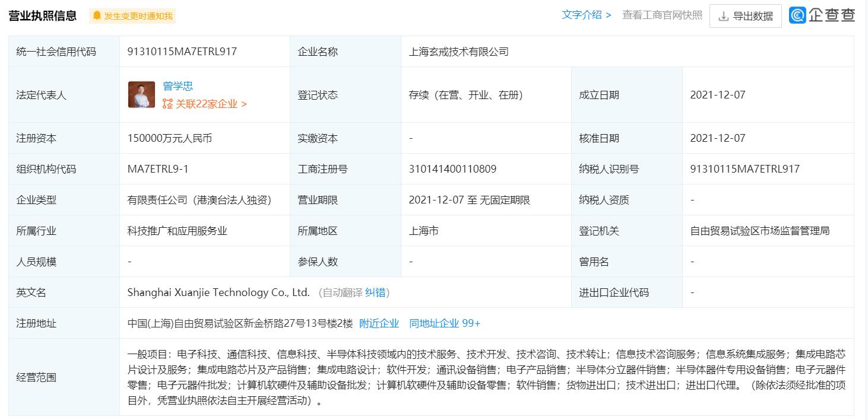Click the 英文名 label cell
Image resolution: width=868 pixels, height=420 pixels.
[64, 292]
